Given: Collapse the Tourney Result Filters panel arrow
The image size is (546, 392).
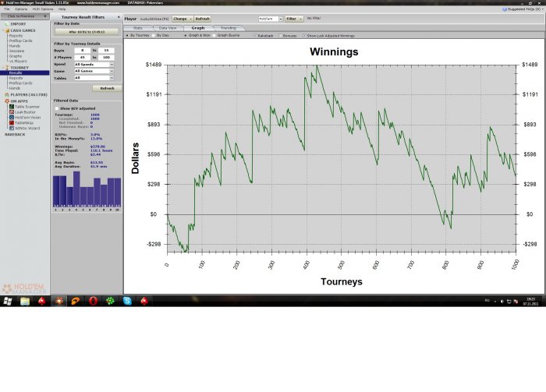Looking at the screenshot, I should (x=119, y=17).
